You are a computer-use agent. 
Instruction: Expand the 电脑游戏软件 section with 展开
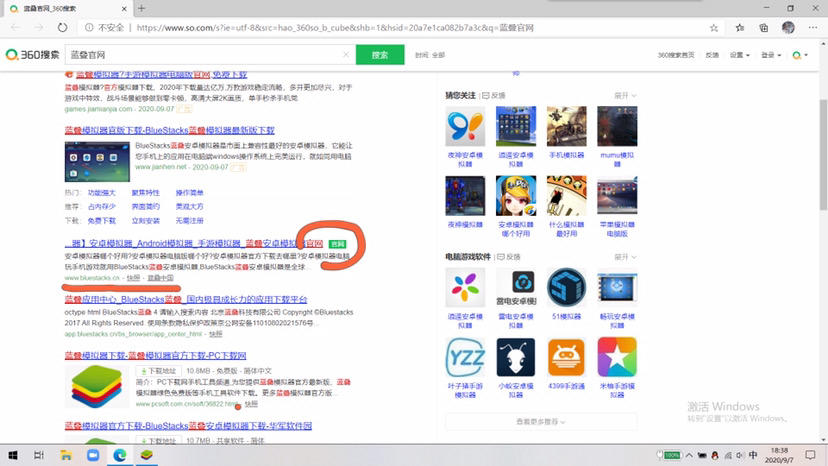click(624, 258)
